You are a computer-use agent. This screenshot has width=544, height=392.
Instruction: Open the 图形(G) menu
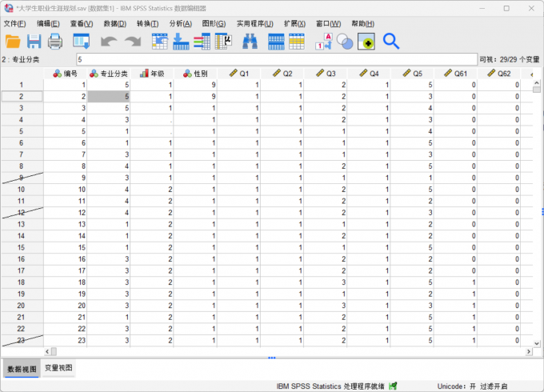(x=214, y=23)
